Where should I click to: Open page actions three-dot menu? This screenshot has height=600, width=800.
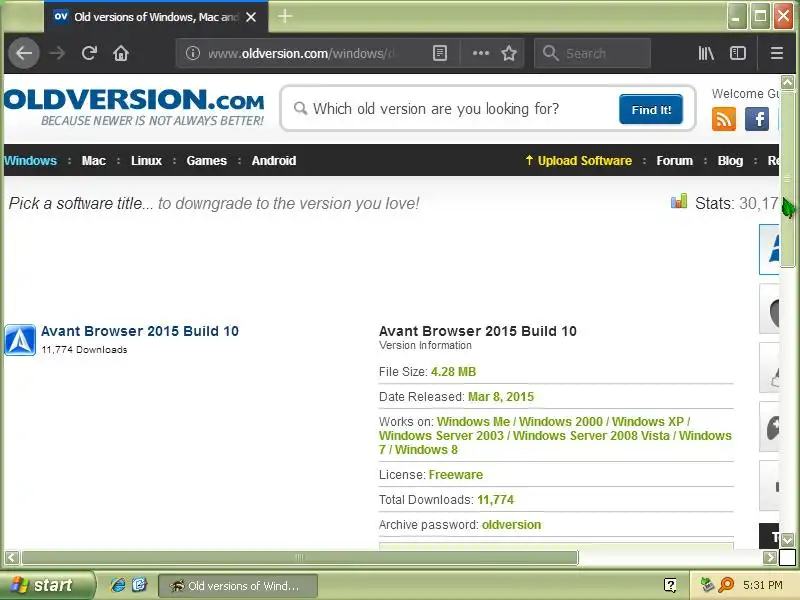(x=481, y=53)
